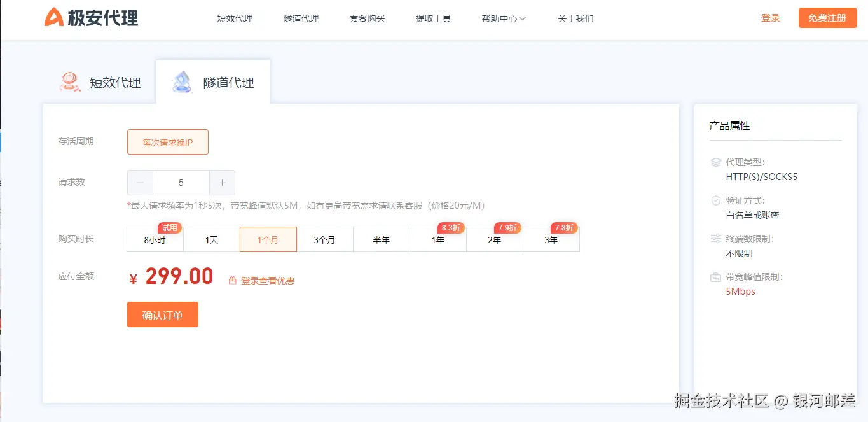Choose the 3年 purchase duration

551,239
